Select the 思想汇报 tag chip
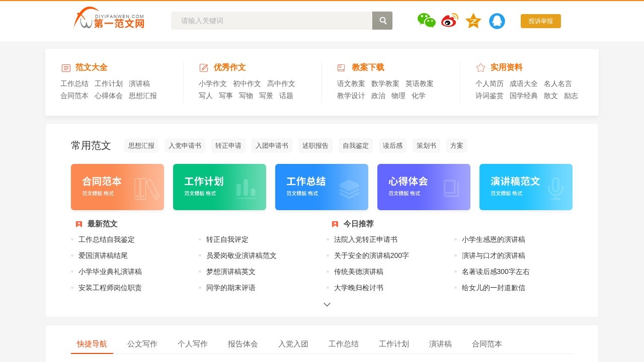Viewport: 644px width, 362px height. click(x=141, y=145)
